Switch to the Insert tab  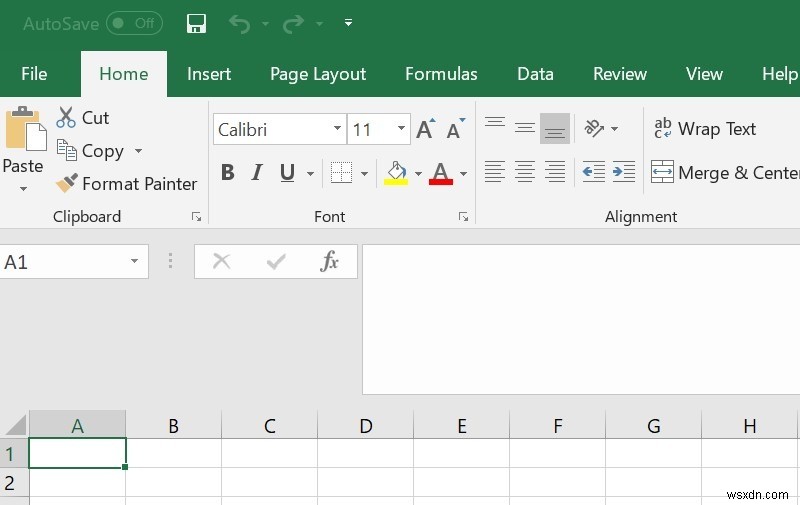(x=209, y=74)
